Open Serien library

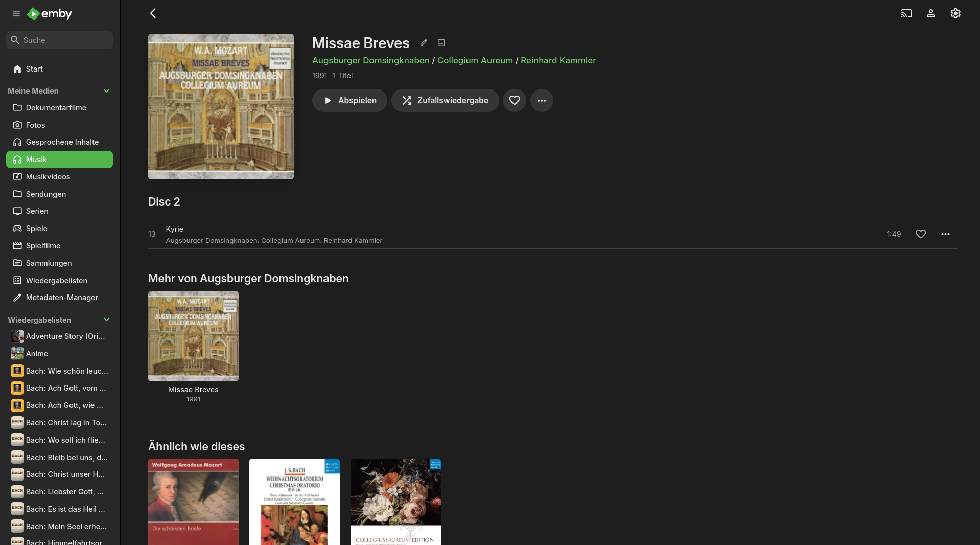(x=59, y=211)
